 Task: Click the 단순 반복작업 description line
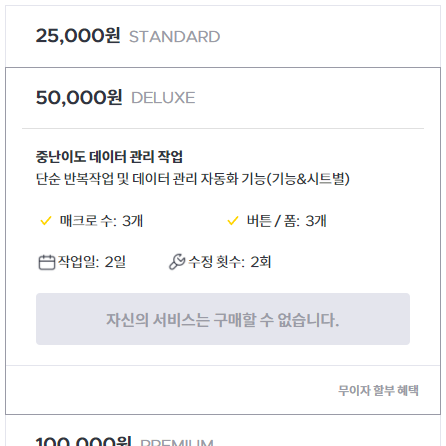click(193, 179)
